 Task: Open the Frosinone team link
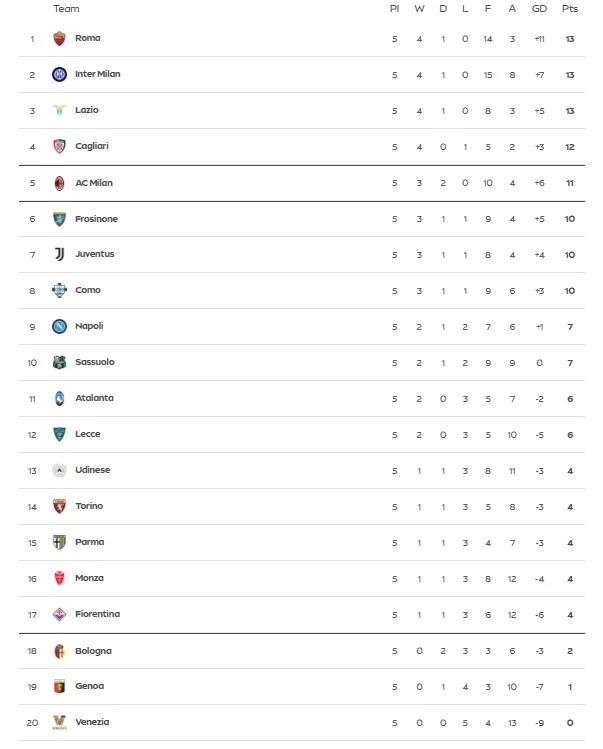click(97, 219)
